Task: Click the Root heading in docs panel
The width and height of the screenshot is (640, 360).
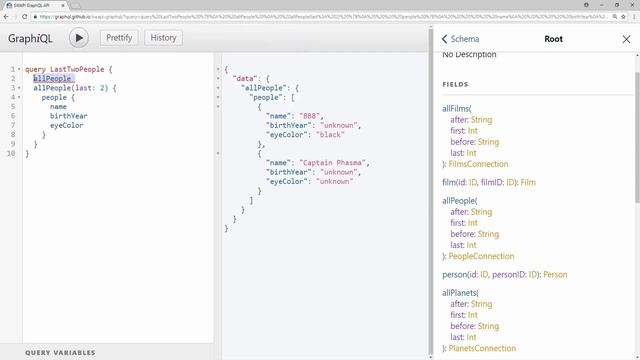Action: [x=553, y=39]
